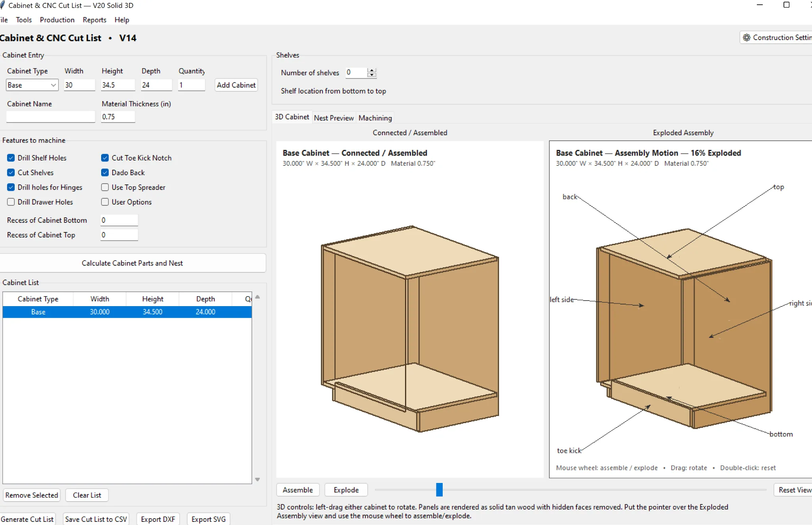
Task: Open the Tools menu
Action: 23,20
